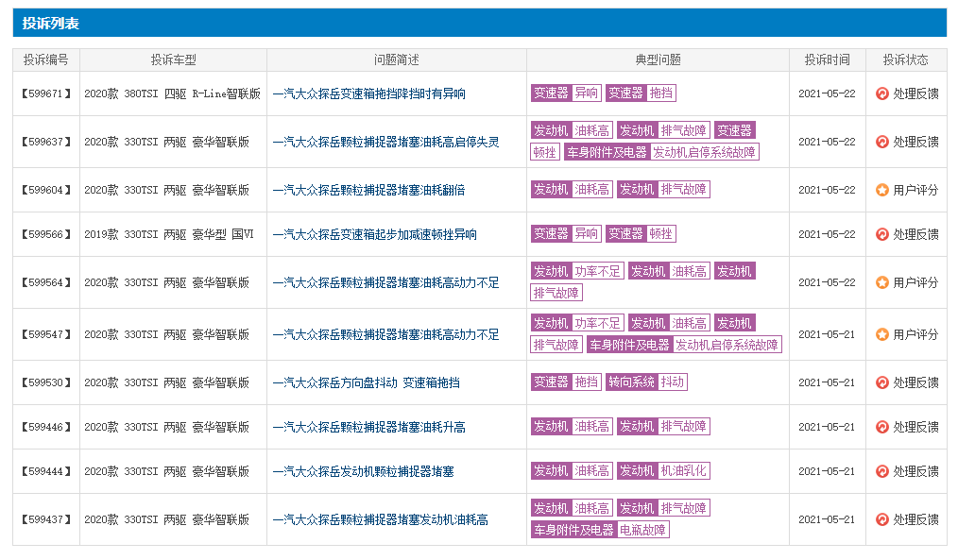Click the 投诉时间 column header

pos(828,59)
